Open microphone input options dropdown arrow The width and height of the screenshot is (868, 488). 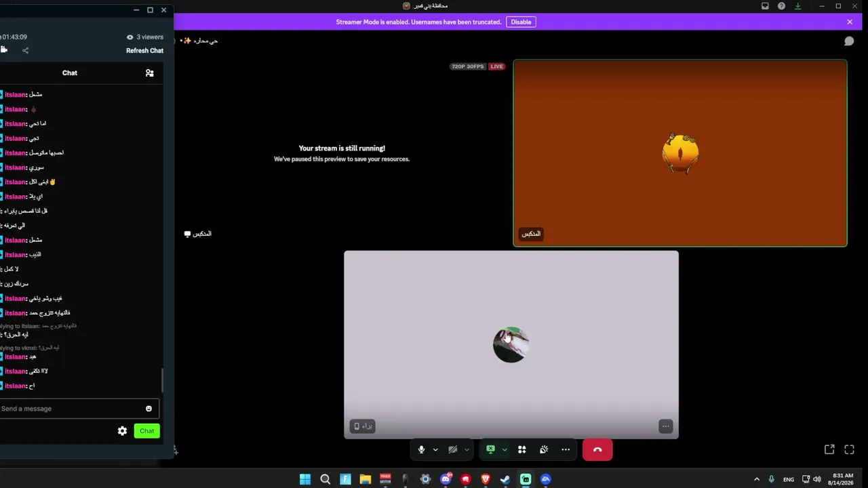point(435,449)
